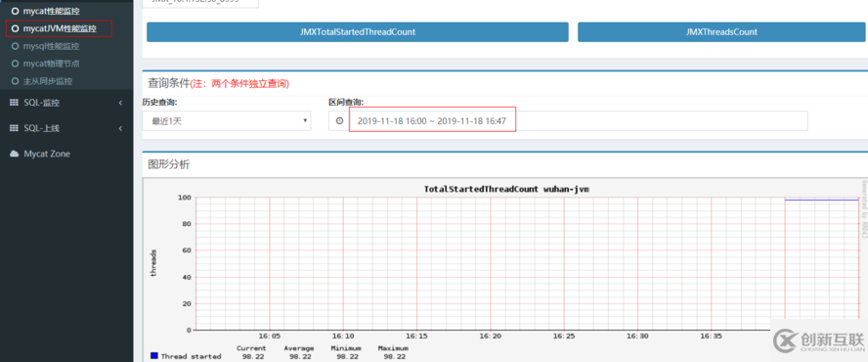Open mycat性能监控 sidebar item
The image size is (868, 362).
click(51, 11)
